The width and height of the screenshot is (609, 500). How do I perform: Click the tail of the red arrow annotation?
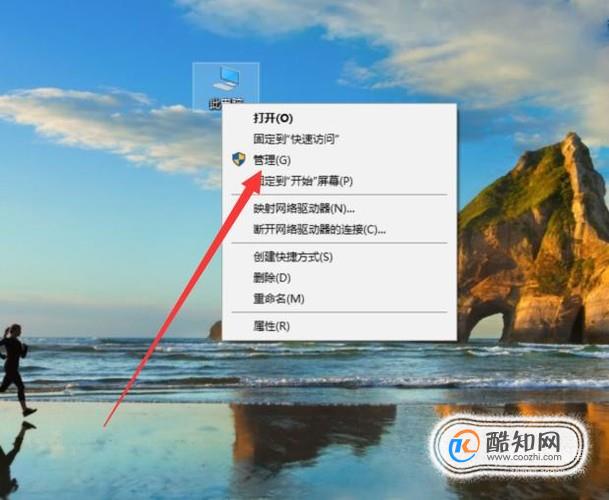click(x=107, y=423)
